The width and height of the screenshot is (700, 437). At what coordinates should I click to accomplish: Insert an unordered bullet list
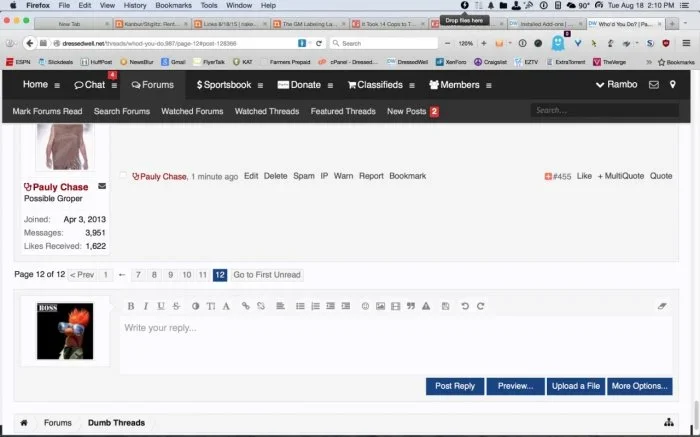300,306
